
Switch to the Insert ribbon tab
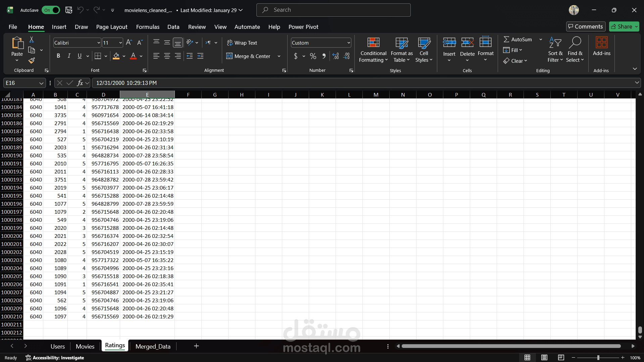pos(59,27)
